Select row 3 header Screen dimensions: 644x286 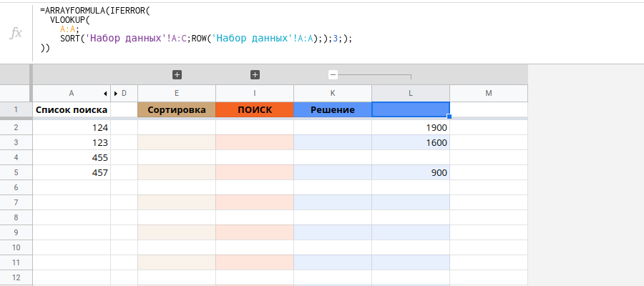16,142
